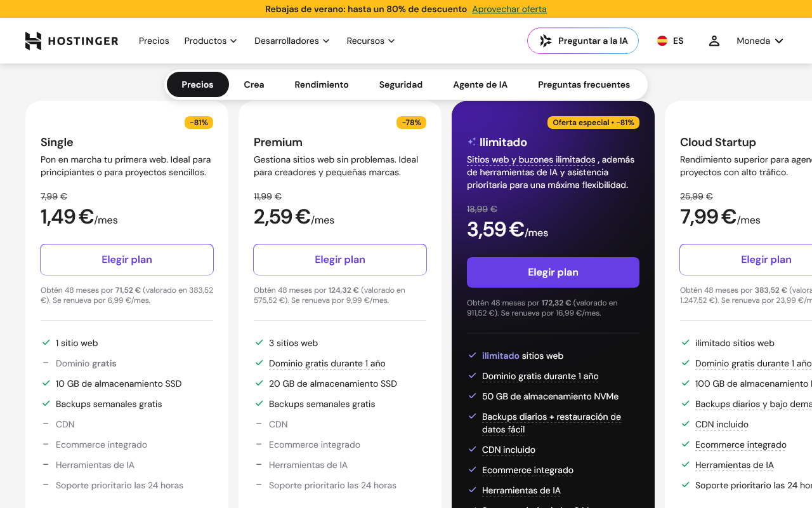Choose the Single plan with Elegir plan

click(x=127, y=260)
